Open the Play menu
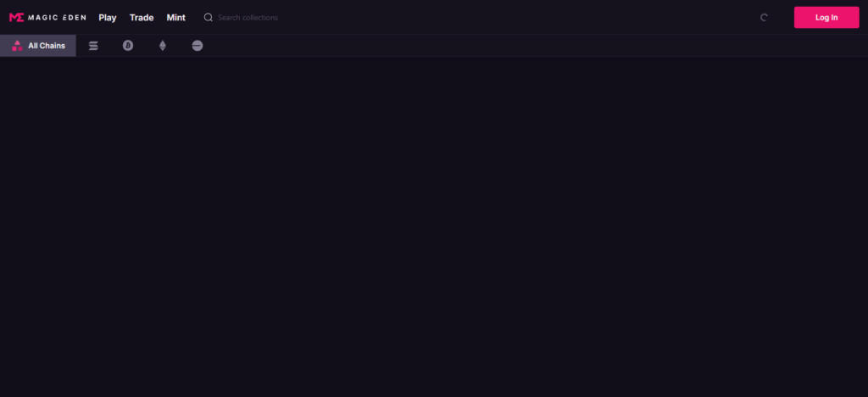The width and height of the screenshot is (868, 397). pos(108,18)
